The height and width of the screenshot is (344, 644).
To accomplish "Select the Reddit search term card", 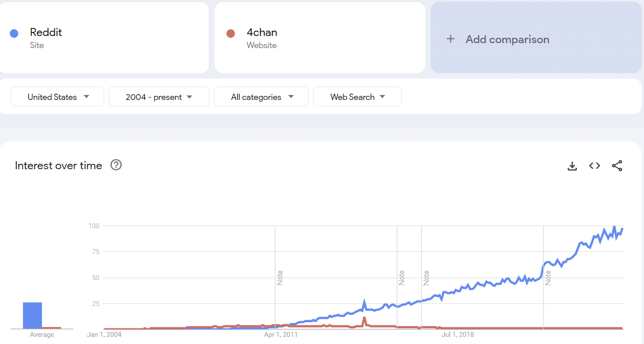I will pyautogui.click(x=104, y=38).
